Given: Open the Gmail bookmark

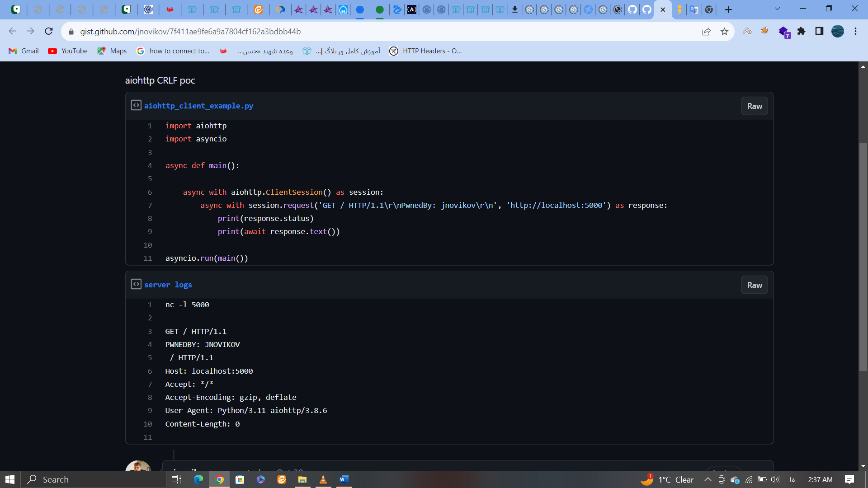Looking at the screenshot, I should (24, 51).
